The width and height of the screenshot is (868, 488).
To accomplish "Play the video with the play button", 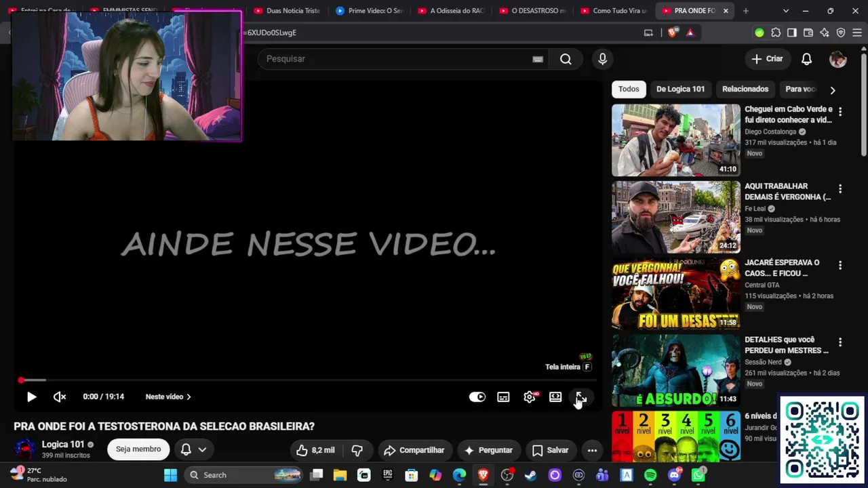I will click(x=31, y=397).
